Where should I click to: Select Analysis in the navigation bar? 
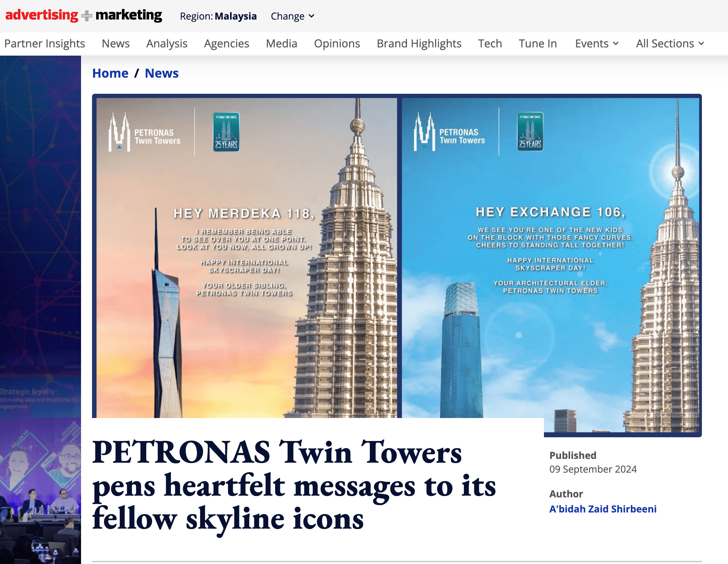pyautogui.click(x=167, y=44)
